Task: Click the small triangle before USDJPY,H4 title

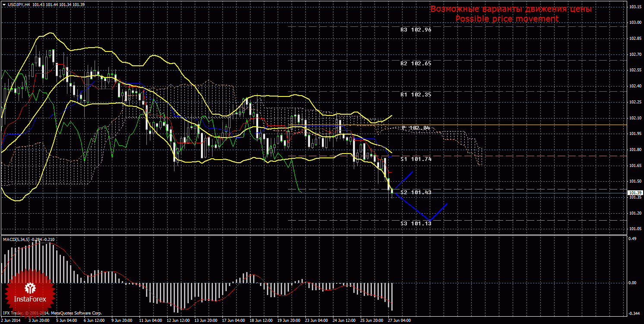Action: tap(4, 4)
